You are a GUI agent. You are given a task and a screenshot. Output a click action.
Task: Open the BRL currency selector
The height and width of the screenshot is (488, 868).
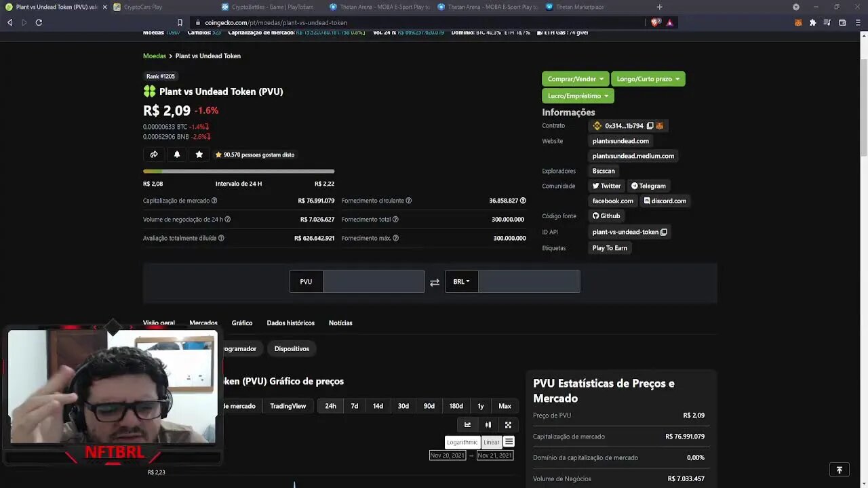pyautogui.click(x=461, y=282)
